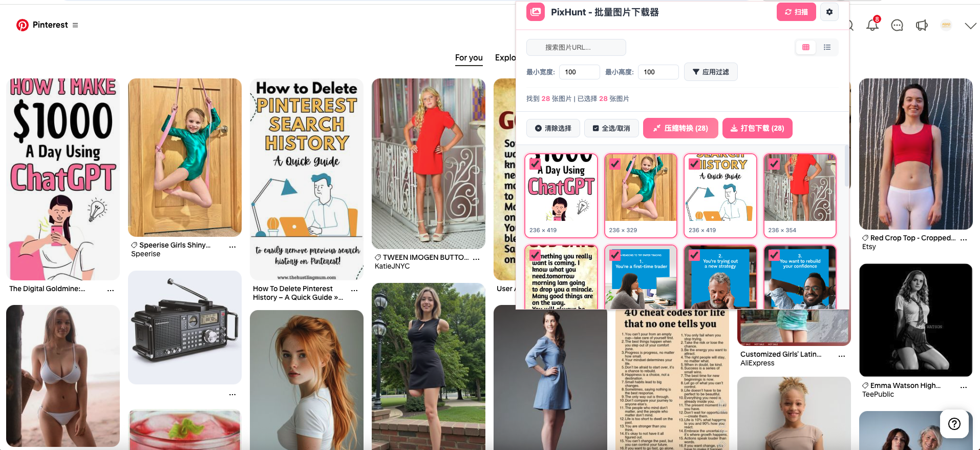Open the PixHunt settings gear

pos(829,12)
